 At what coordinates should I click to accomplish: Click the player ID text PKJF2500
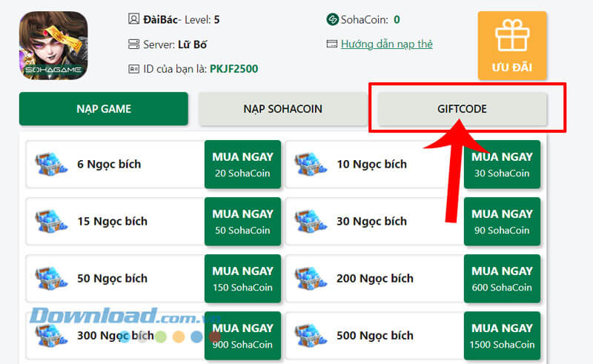(x=233, y=69)
